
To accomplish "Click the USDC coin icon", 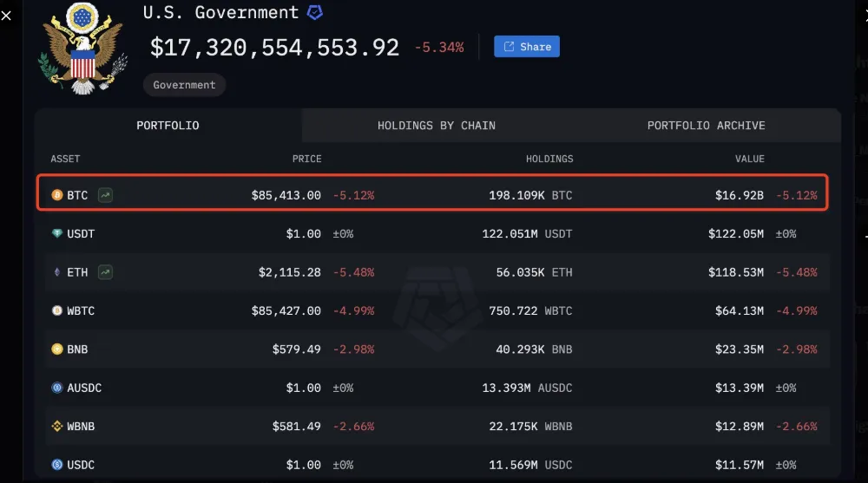I will [57, 465].
